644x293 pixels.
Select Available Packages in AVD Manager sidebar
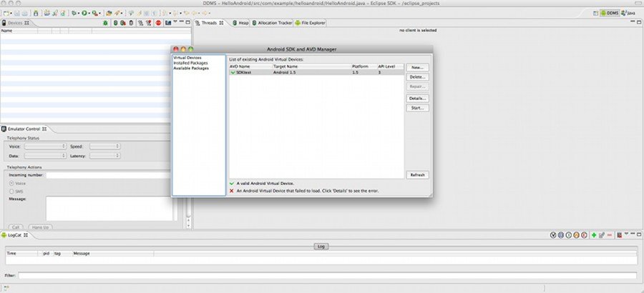pos(191,68)
